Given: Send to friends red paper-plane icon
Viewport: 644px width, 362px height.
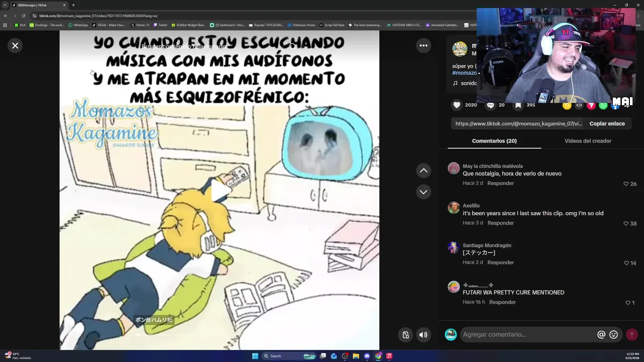Looking at the screenshot, I should pyautogui.click(x=591, y=105).
